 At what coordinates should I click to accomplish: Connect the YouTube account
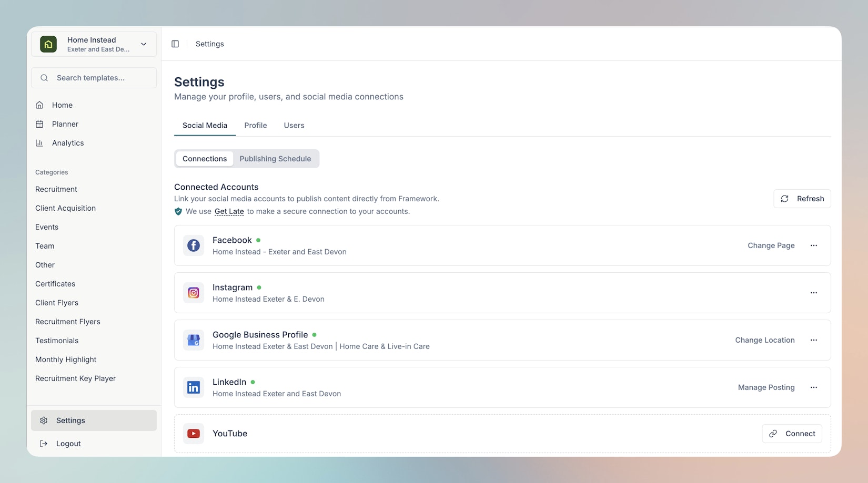[x=792, y=434]
